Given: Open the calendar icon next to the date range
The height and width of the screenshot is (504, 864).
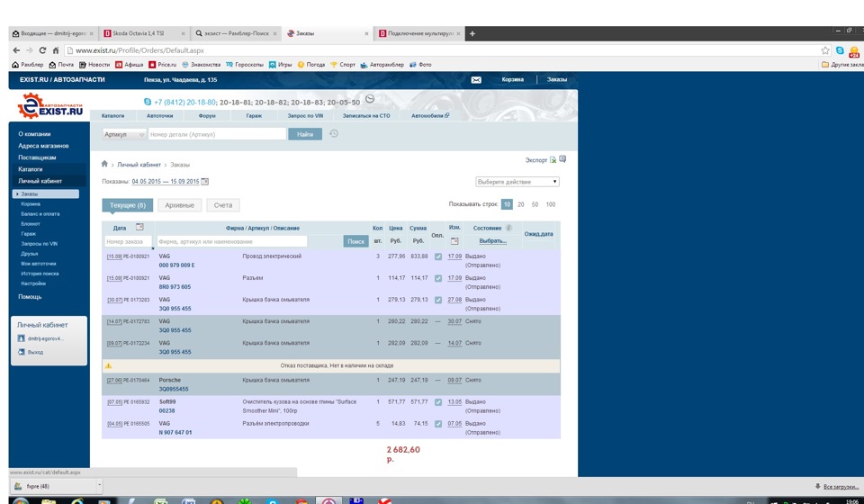Looking at the screenshot, I should (205, 181).
